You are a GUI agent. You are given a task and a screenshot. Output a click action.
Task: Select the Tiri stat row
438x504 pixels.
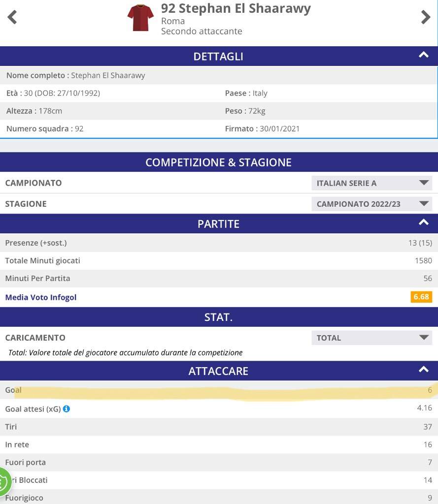pyautogui.click(x=219, y=427)
